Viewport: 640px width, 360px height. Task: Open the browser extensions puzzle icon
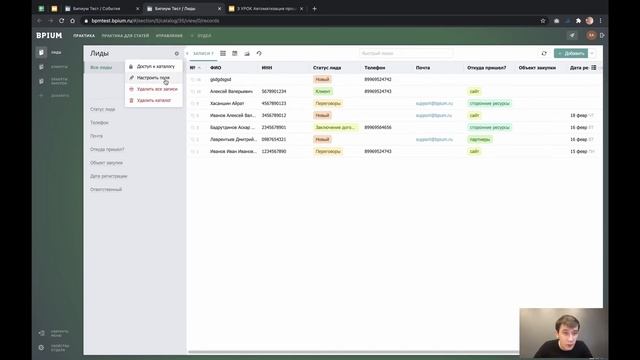point(578,21)
